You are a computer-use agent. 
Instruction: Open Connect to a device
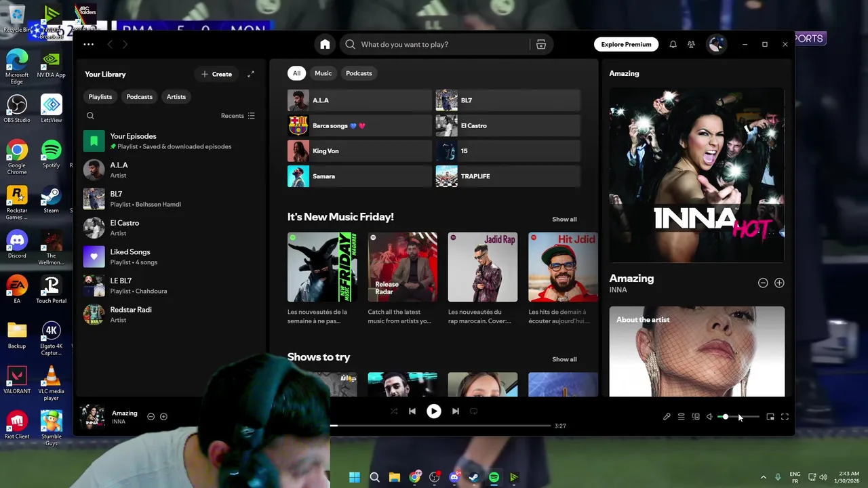696,417
